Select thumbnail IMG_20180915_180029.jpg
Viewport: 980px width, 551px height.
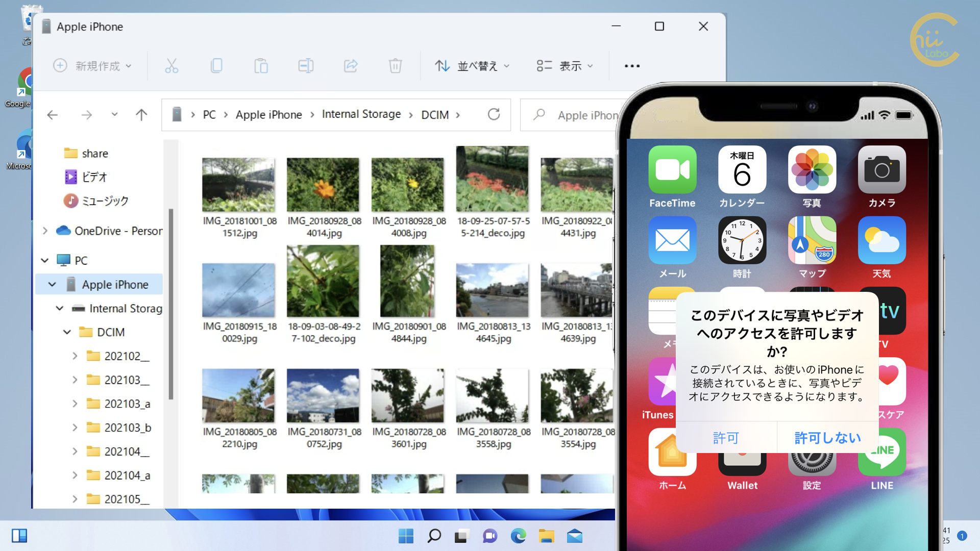point(238,290)
